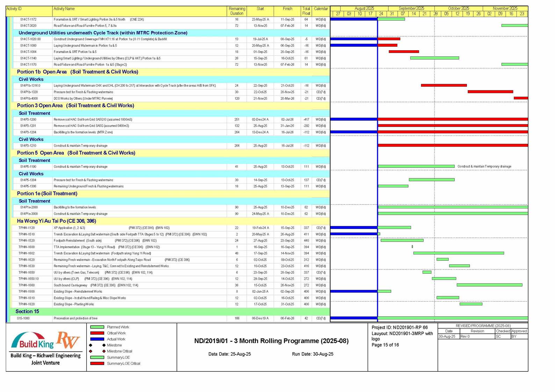Image resolution: width=555 pixels, height=392 pixels.
Task: Select the Underground Utilities underneath Cycle Track group heading
Action: (103, 33)
